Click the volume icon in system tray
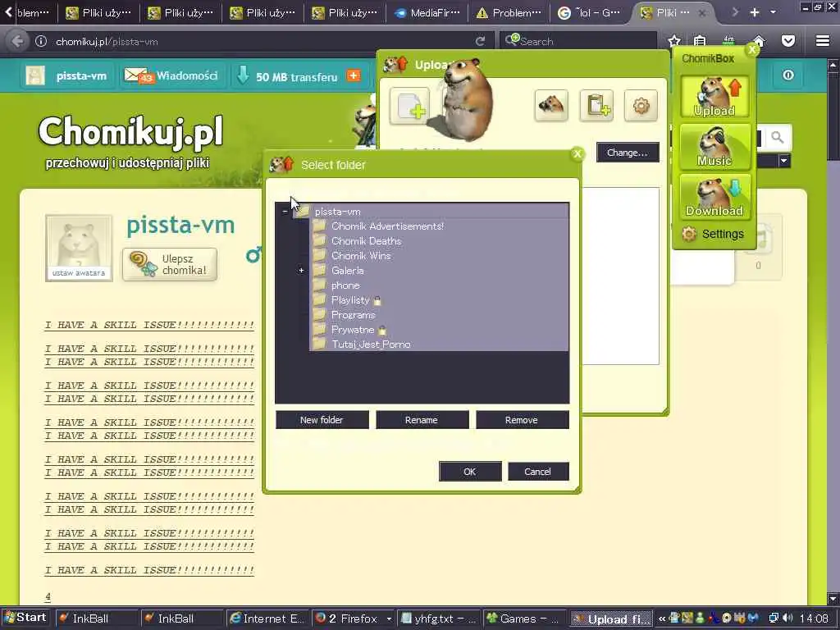 [x=787, y=619]
